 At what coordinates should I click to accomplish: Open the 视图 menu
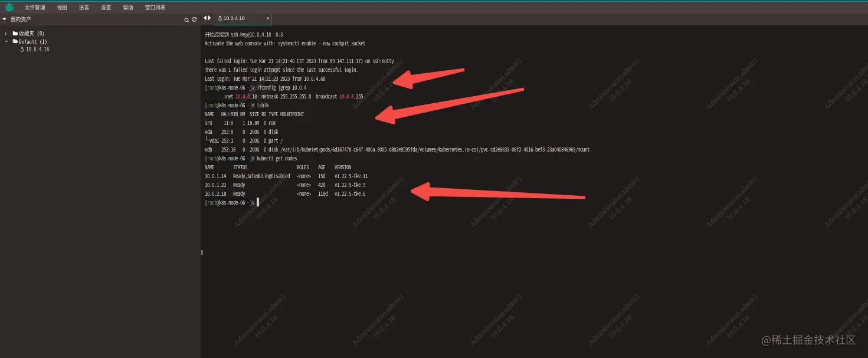tap(62, 8)
